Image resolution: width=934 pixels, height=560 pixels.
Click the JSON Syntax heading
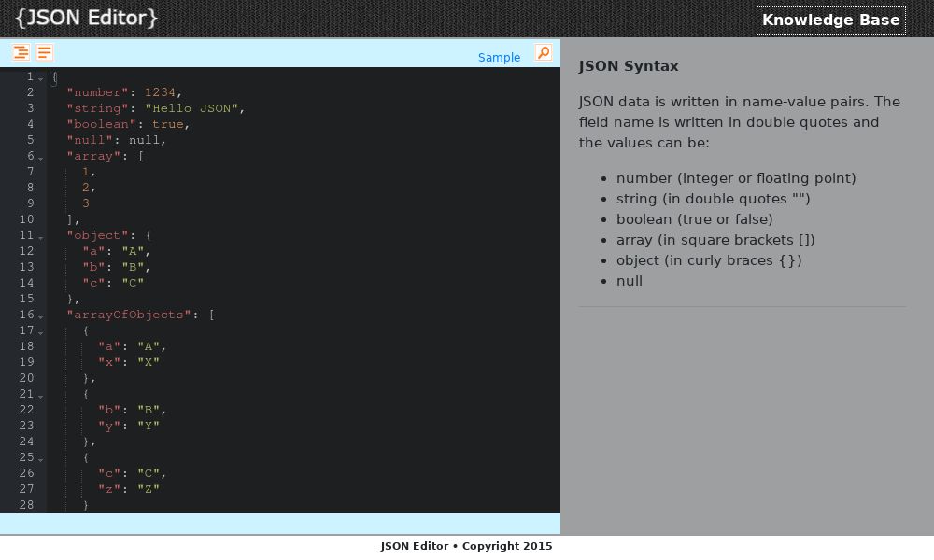pyautogui.click(x=628, y=66)
